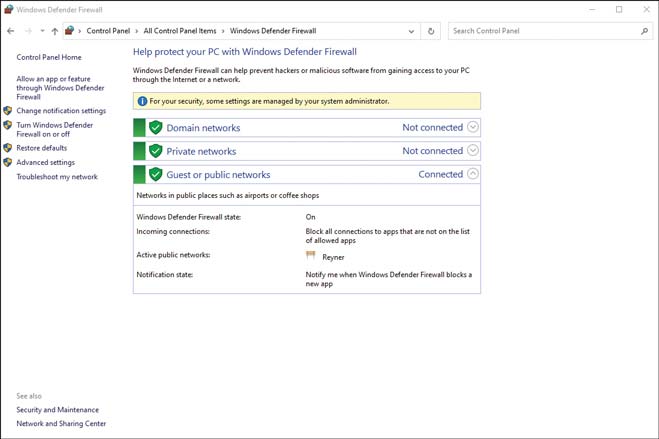Image resolution: width=659 pixels, height=439 pixels.
Task: Click green shield icon for Domain networks
Action: pyautogui.click(x=156, y=127)
